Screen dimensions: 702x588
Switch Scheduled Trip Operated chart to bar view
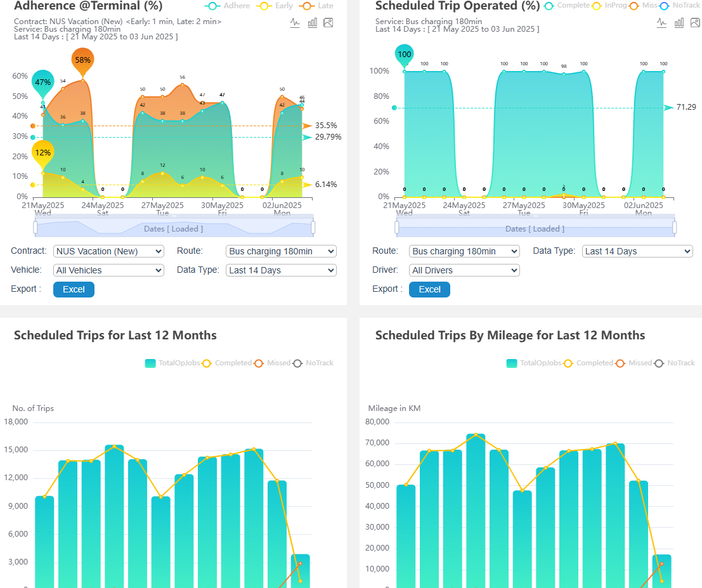679,22
